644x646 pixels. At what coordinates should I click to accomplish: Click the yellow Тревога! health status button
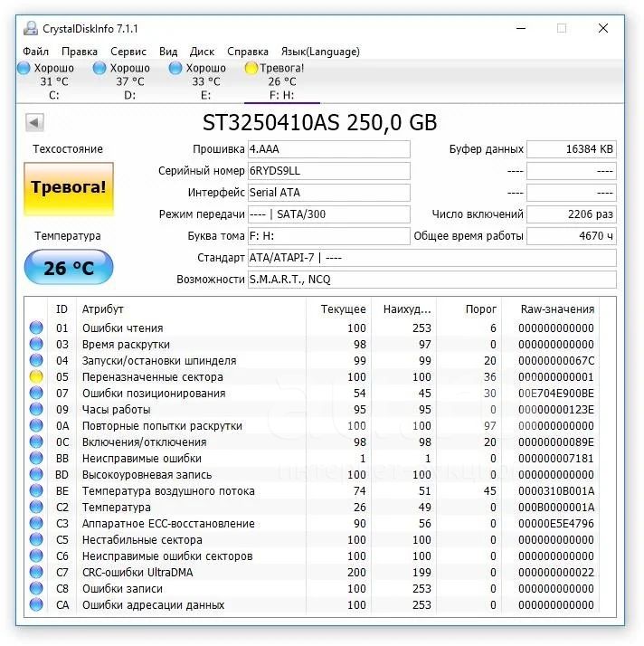point(69,189)
